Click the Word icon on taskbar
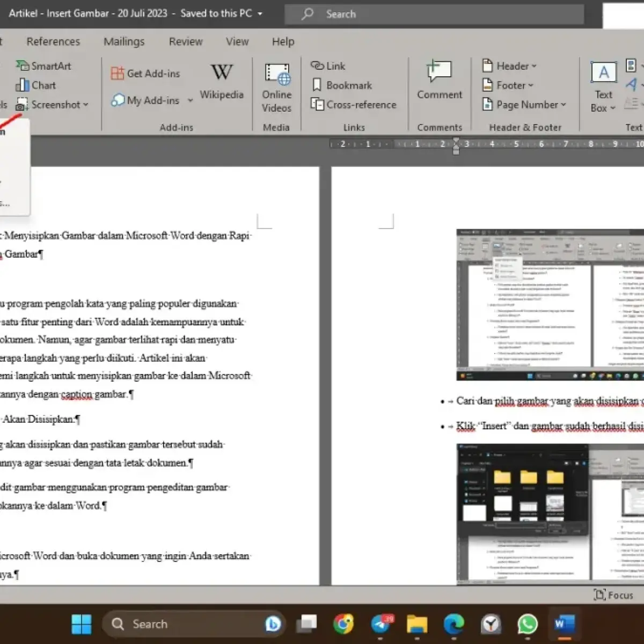 (x=564, y=624)
